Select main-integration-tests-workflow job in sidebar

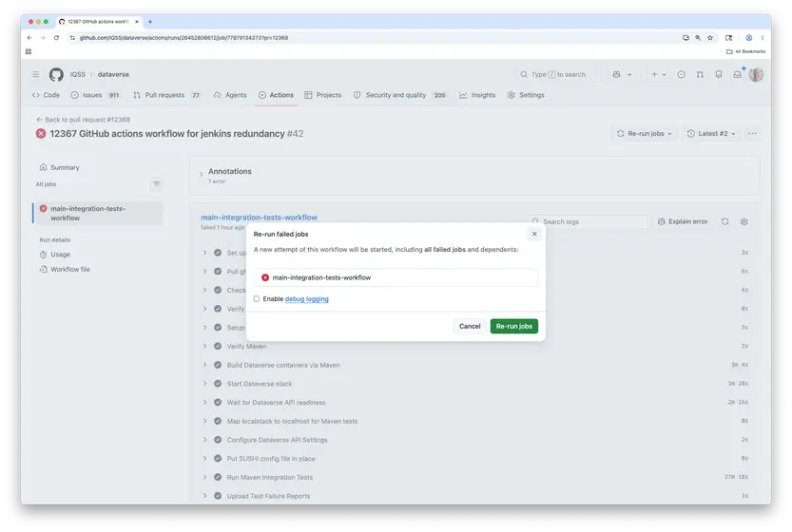coord(99,213)
